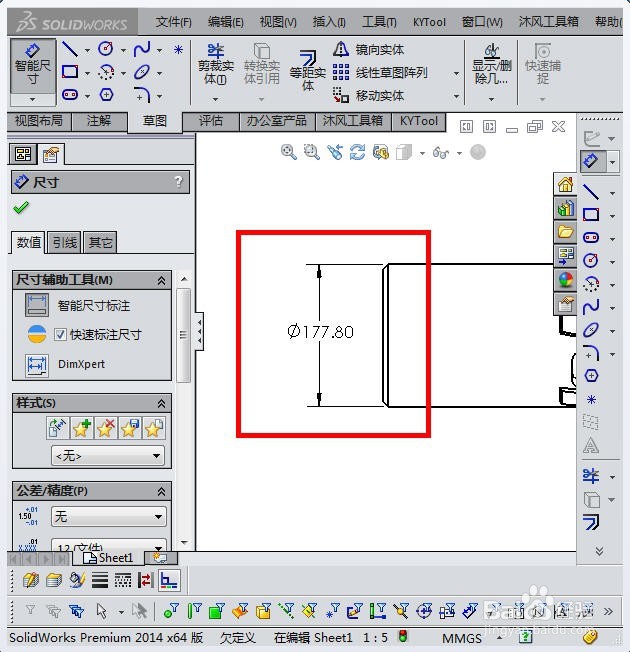Switch to the 其它 tab
The image size is (630, 652).
tap(100, 242)
